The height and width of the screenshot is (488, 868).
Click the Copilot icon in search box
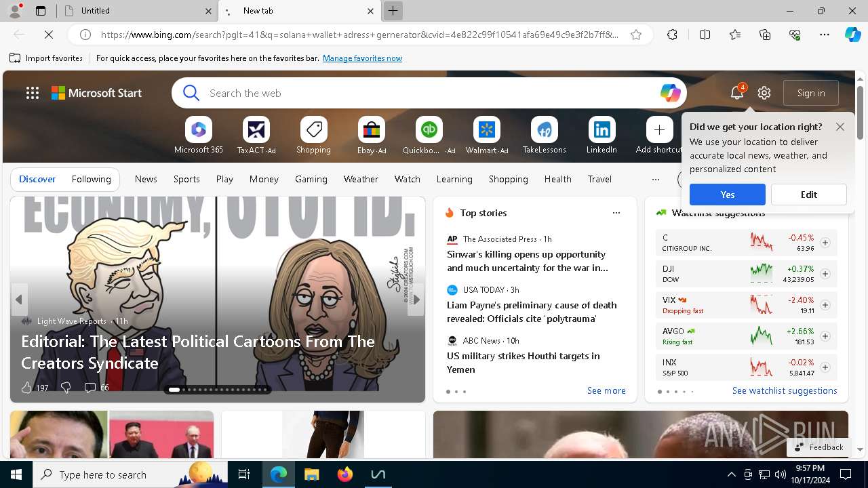[670, 93]
